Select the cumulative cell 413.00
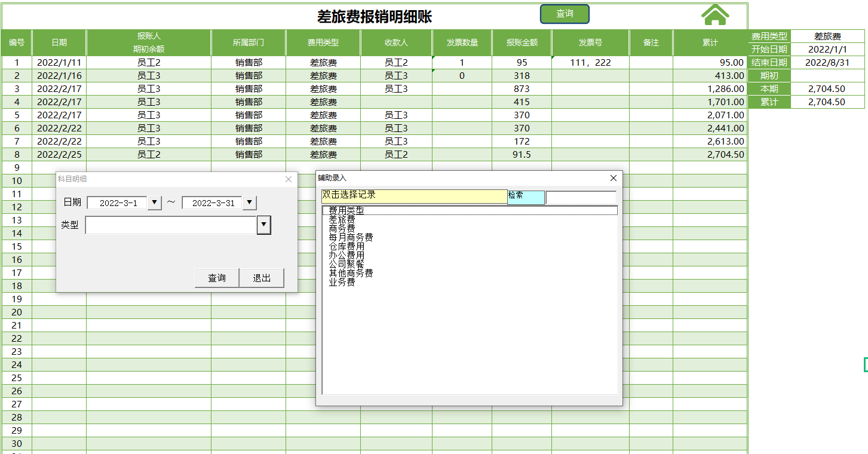Screen dimensions: 868x454 coord(710,75)
